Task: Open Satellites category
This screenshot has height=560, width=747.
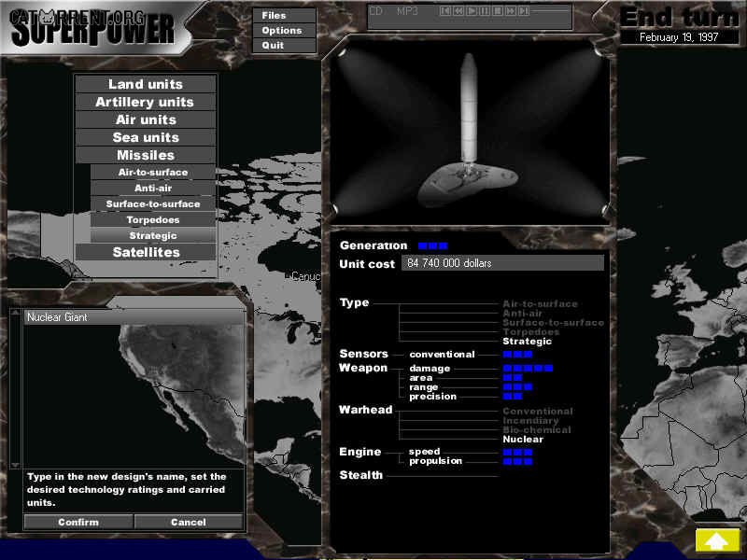Action: click(x=146, y=252)
